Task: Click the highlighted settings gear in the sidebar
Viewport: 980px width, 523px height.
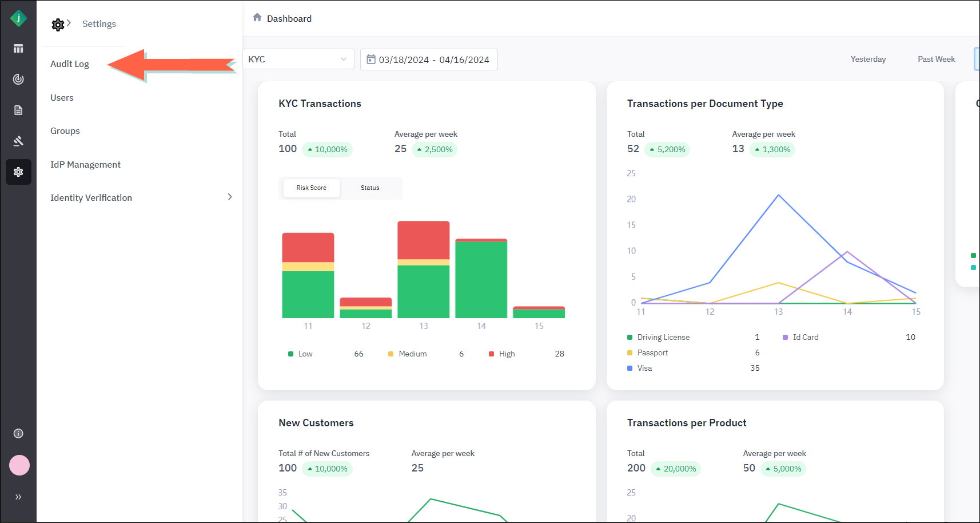Action: [x=18, y=172]
